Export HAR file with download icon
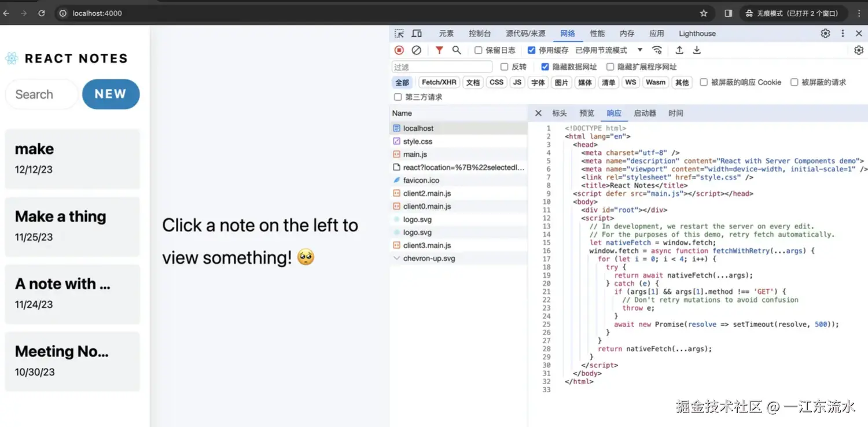 (x=697, y=50)
